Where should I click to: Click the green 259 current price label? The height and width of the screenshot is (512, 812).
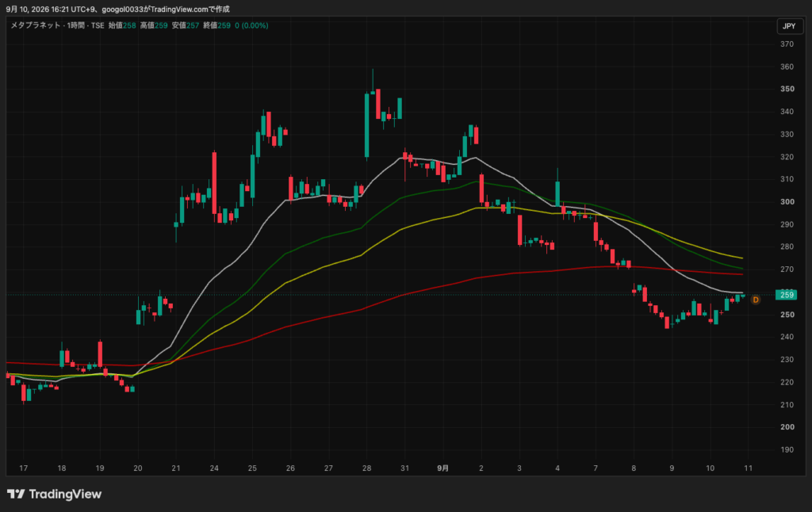[786, 295]
